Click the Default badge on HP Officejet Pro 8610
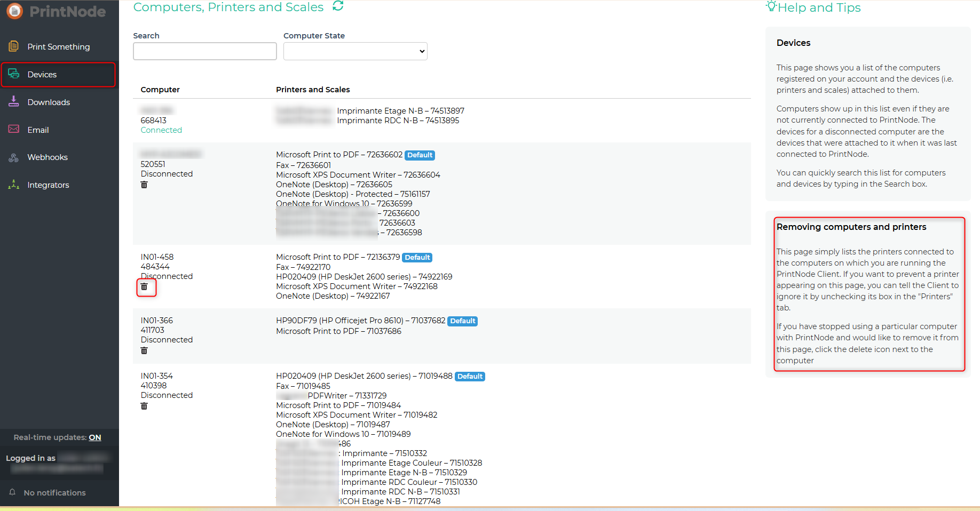 [x=462, y=321]
